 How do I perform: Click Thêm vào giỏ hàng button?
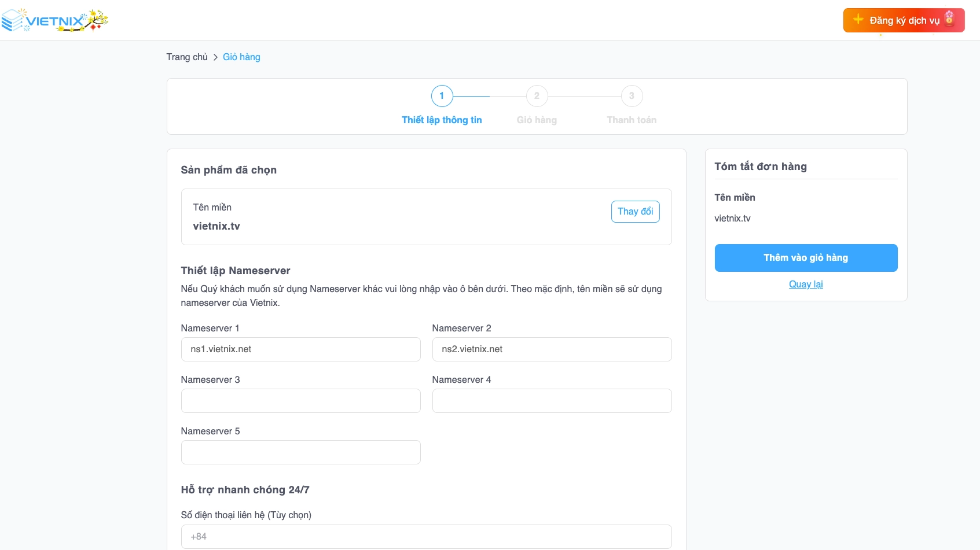tap(806, 258)
